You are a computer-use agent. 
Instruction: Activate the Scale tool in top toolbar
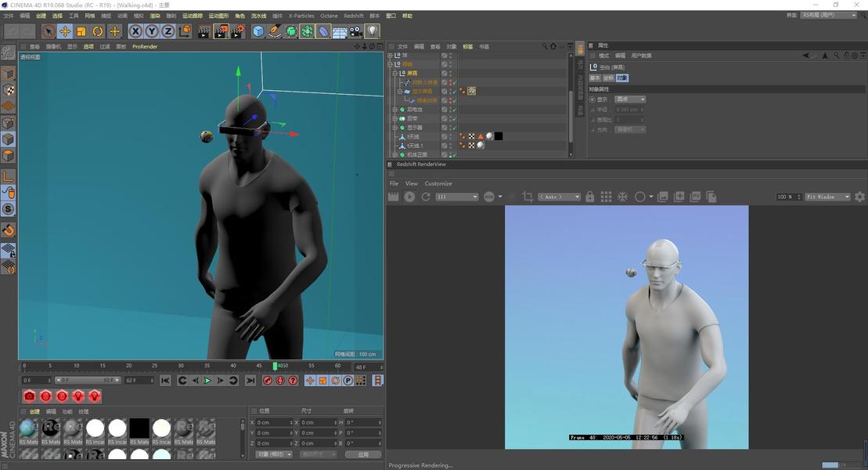[x=81, y=31]
